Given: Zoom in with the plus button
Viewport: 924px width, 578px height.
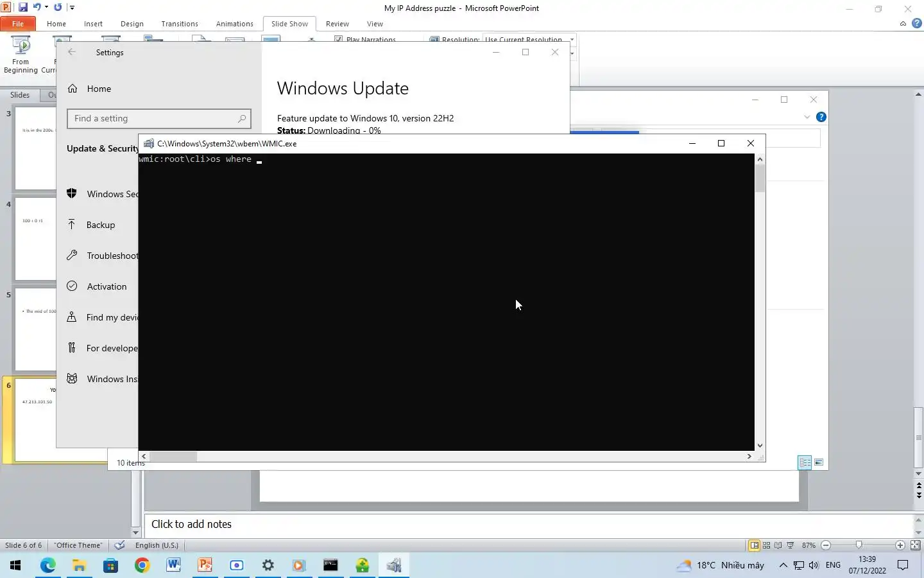Looking at the screenshot, I should (900, 545).
